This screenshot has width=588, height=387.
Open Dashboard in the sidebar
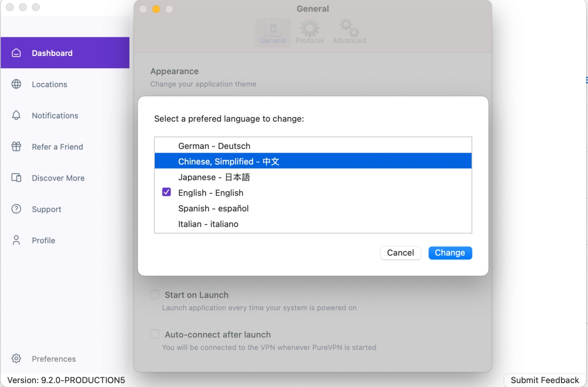(x=65, y=53)
